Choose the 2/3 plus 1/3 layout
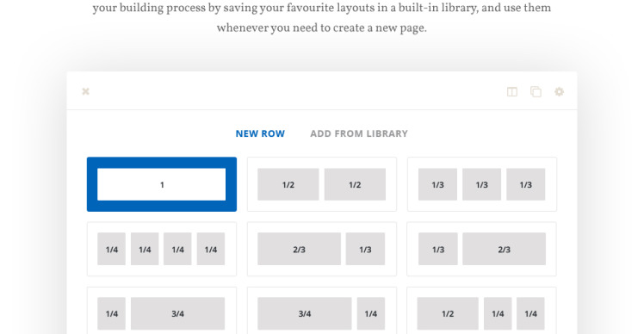This screenshot has height=334, width=644. click(322, 249)
